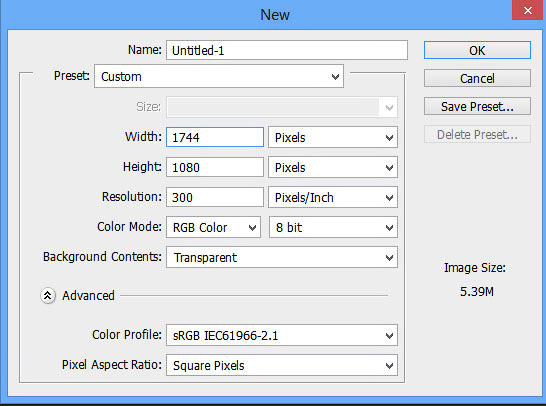The image size is (546, 406).
Task: Click the Advanced section label
Action: pyautogui.click(x=88, y=296)
